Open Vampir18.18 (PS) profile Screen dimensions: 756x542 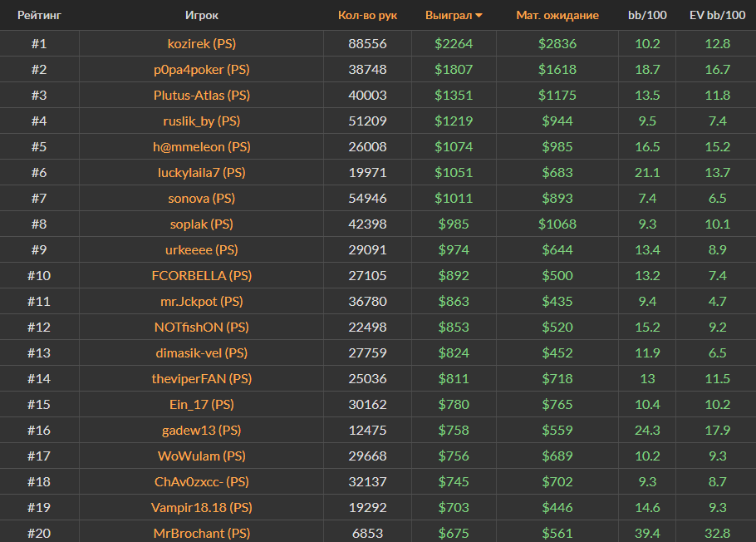point(201,507)
